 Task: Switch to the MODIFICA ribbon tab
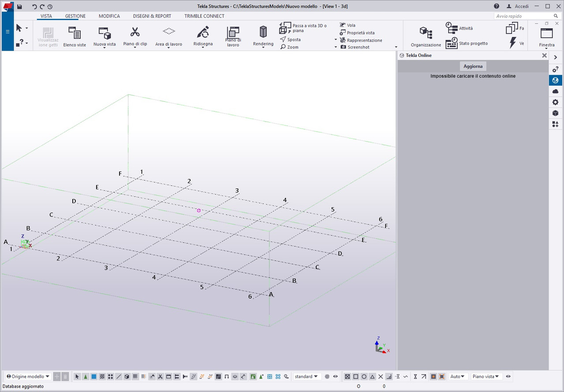click(x=109, y=16)
